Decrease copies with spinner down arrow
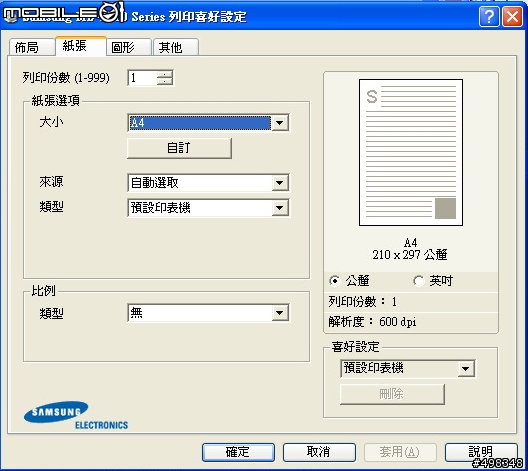 165,82
